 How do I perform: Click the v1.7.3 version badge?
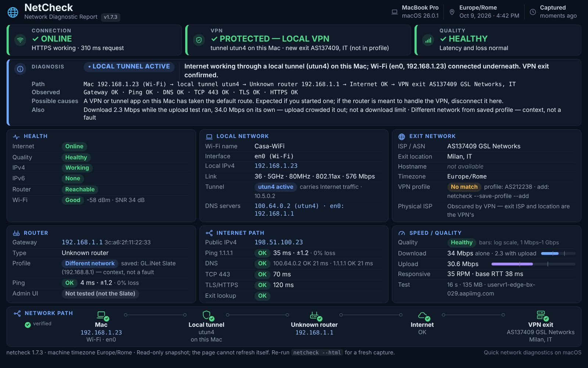click(111, 17)
